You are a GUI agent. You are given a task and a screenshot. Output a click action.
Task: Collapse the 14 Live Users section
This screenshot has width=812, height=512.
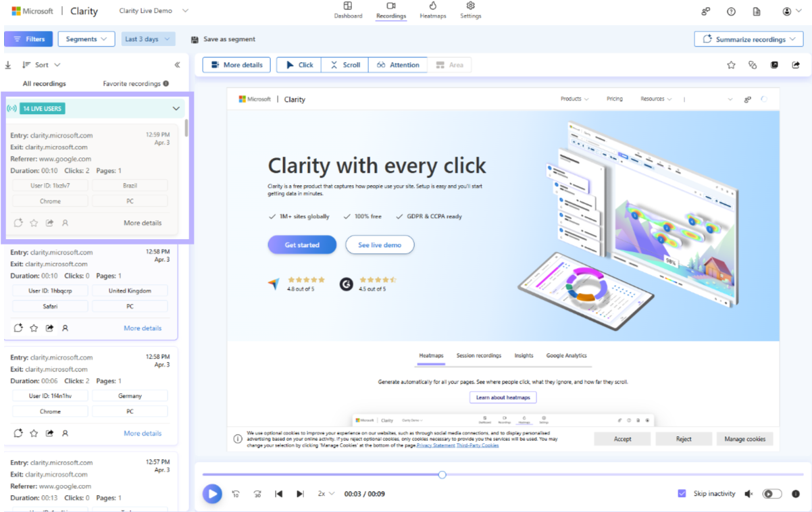[176, 109]
